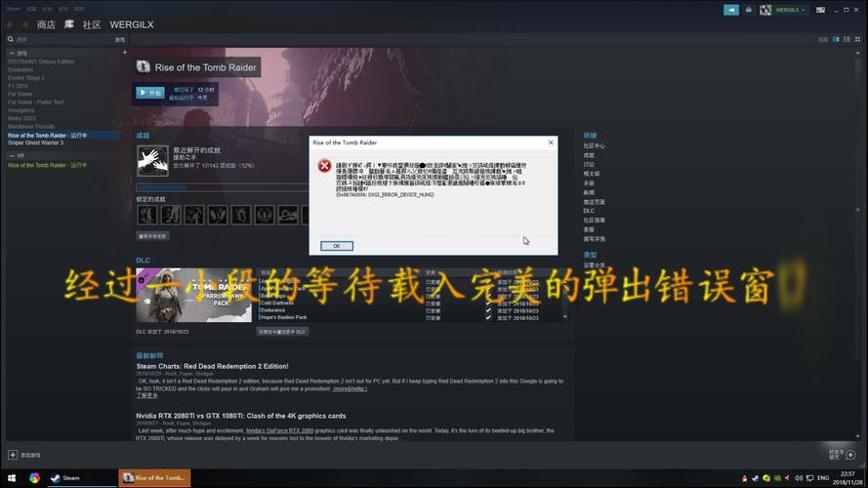Image resolution: width=868 pixels, height=488 pixels.
Task: Open the notifications inbox icon
Action: click(749, 10)
